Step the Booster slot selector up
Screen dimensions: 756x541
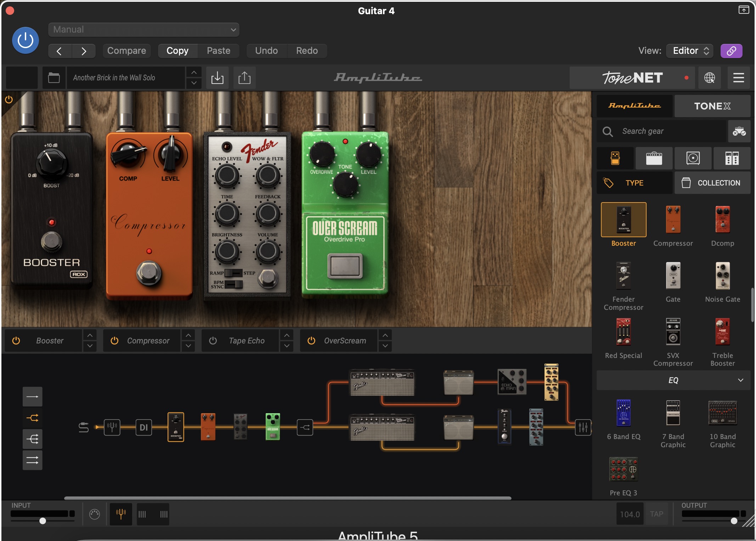(x=90, y=335)
